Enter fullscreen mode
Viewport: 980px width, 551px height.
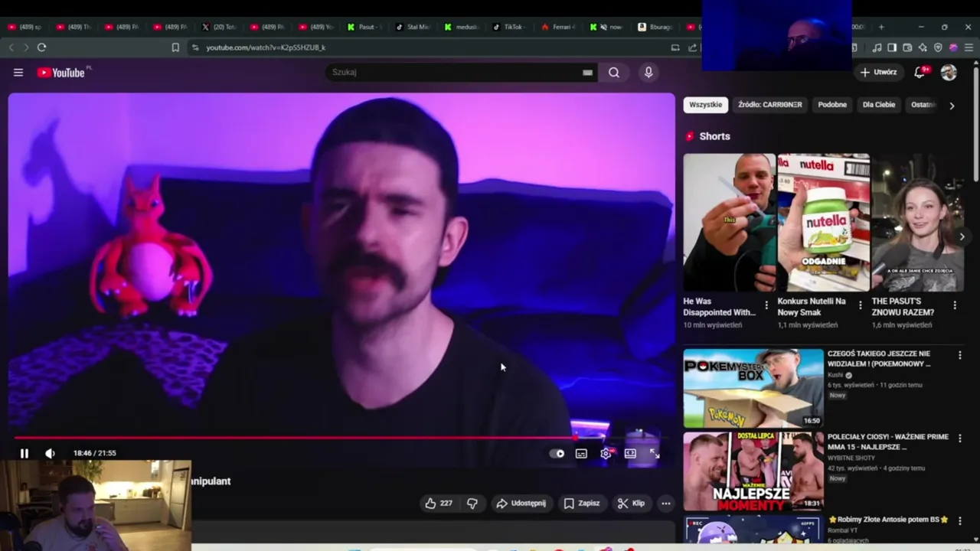[x=655, y=453]
